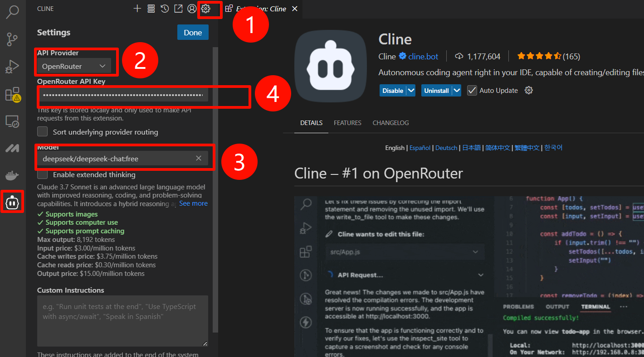Click the Cline publisher name
The height and width of the screenshot is (357, 644).
pyautogui.click(x=387, y=56)
